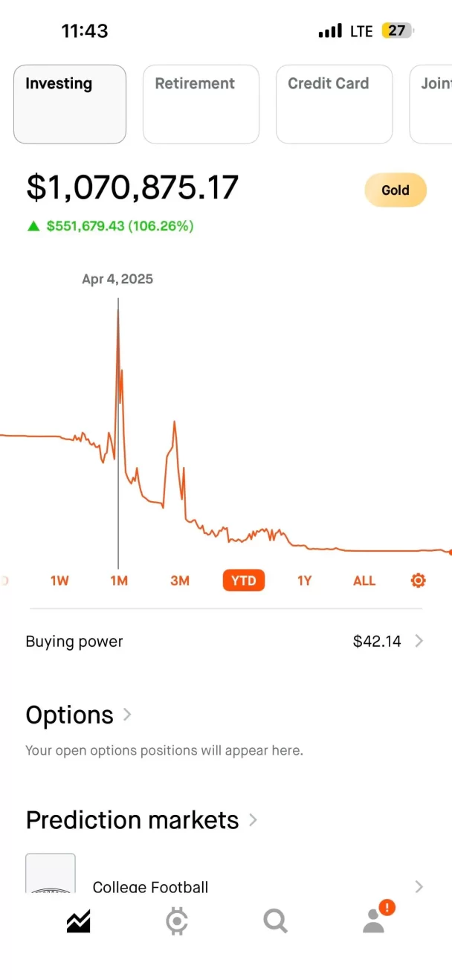Tap the green gain arrow indicator

click(x=33, y=226)
